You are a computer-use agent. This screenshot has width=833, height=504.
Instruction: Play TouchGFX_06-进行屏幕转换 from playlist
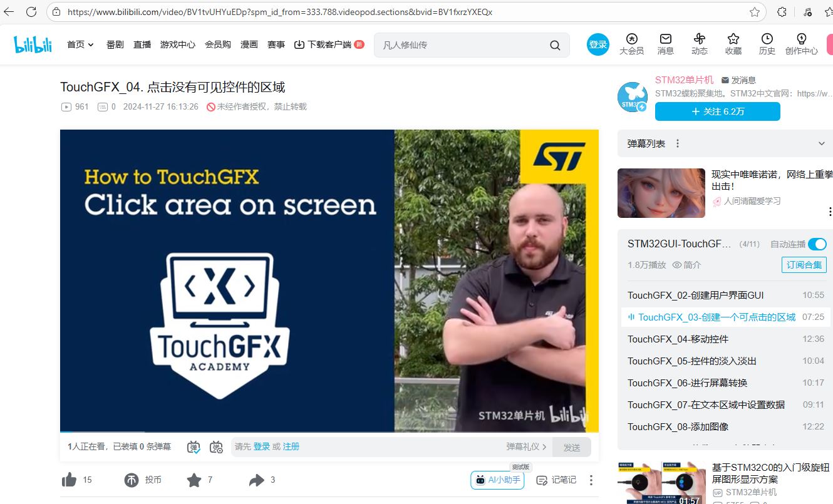coord(726,383)
